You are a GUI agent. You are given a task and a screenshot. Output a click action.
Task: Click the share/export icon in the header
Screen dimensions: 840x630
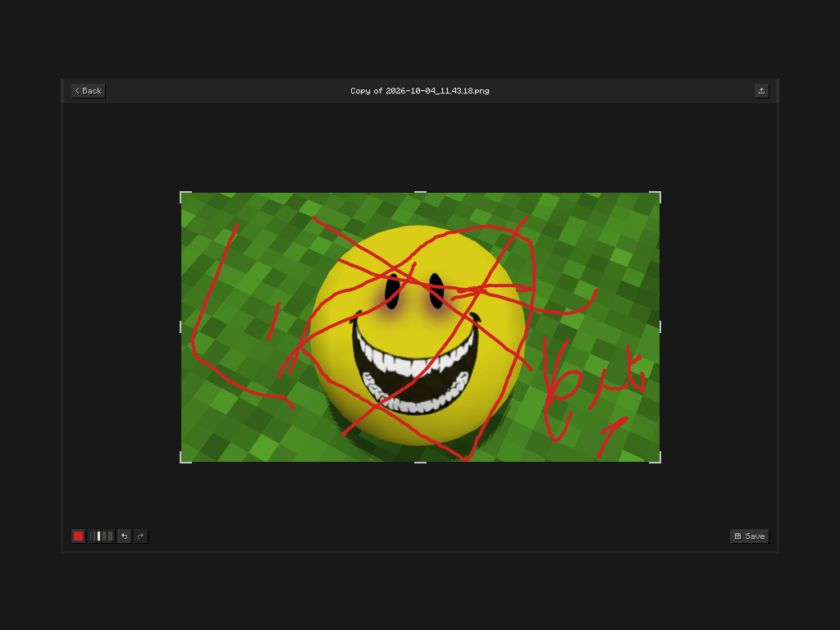tap(761, 91)
